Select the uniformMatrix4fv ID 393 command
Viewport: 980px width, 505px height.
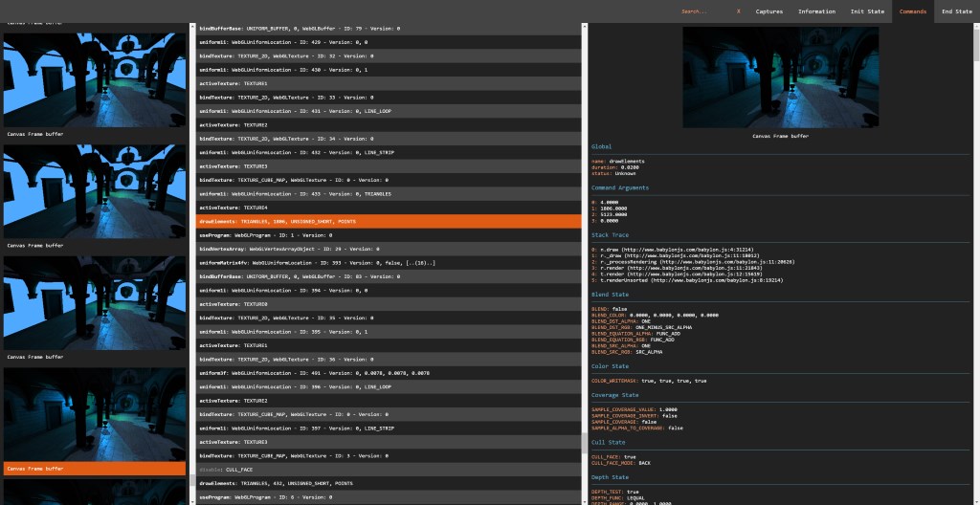click(x=389, y=262)
